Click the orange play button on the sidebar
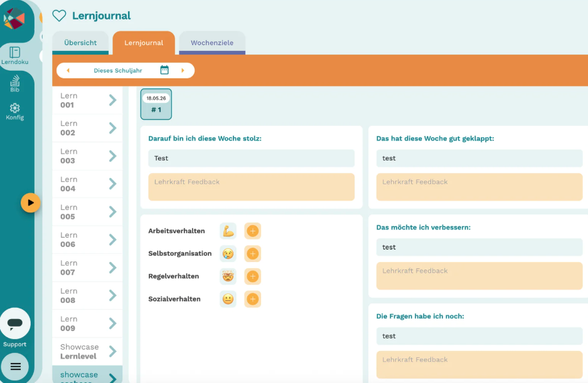This screenshot has height=383, width=588. [30, 202]
